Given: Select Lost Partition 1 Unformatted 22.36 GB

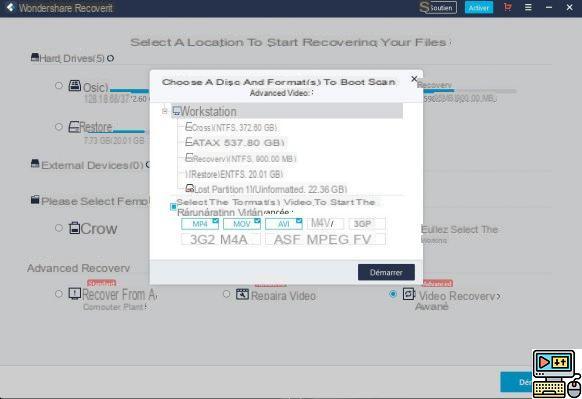Looking at the screenshot, I should point(266,189).
